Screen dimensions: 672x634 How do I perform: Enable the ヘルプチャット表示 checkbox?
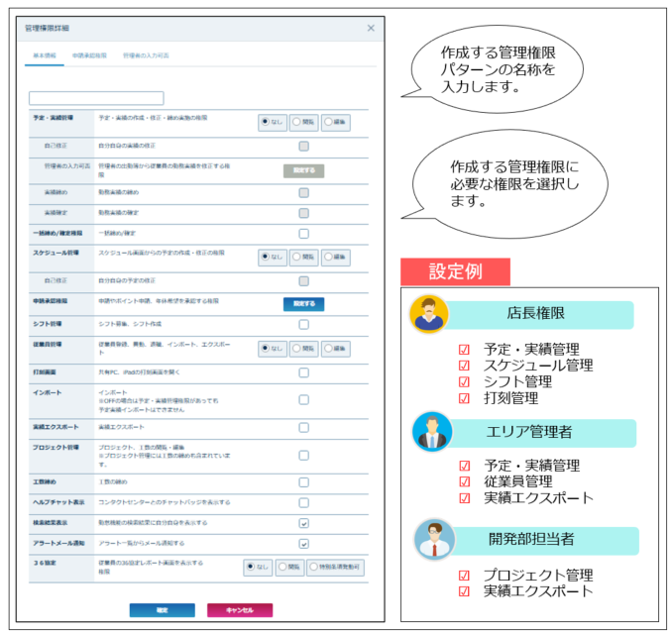tap(304, 503)
